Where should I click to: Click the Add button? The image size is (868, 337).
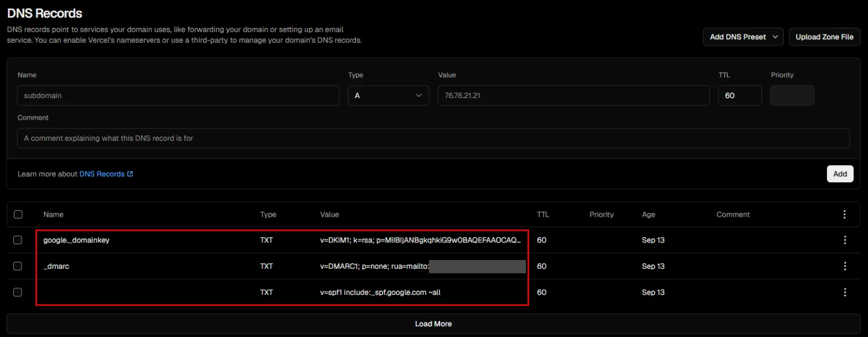tap(840, 173)
